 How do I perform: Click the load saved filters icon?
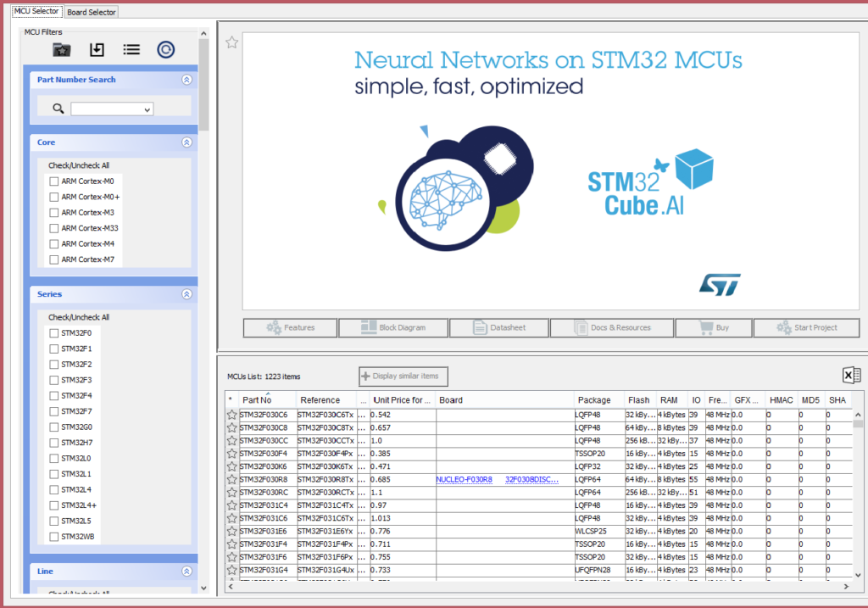[97, 50]
